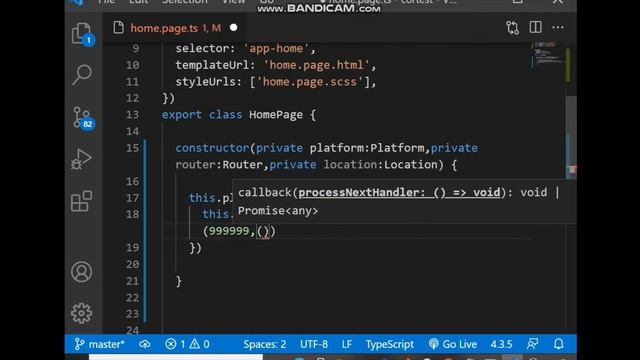
Task: Select language mode TypeScript
Action: click(x=389, y=344)
